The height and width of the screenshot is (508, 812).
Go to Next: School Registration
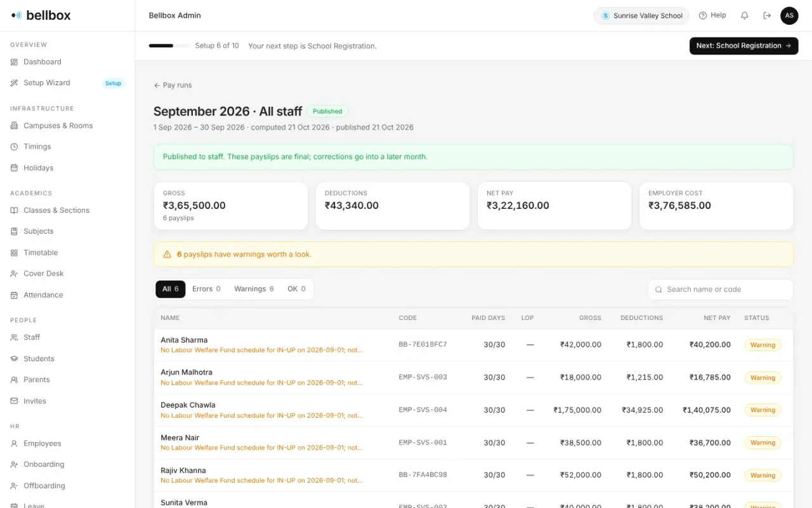click(743, 46)
